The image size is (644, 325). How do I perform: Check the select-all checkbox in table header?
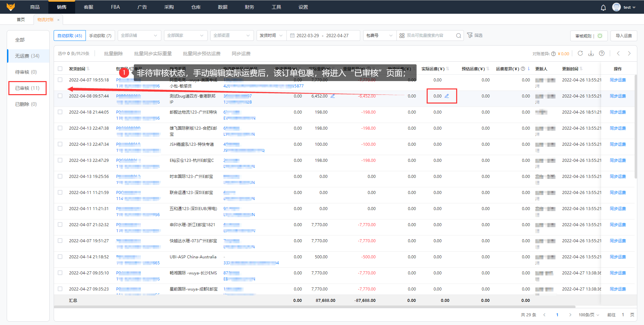click(x=60, y=69)
